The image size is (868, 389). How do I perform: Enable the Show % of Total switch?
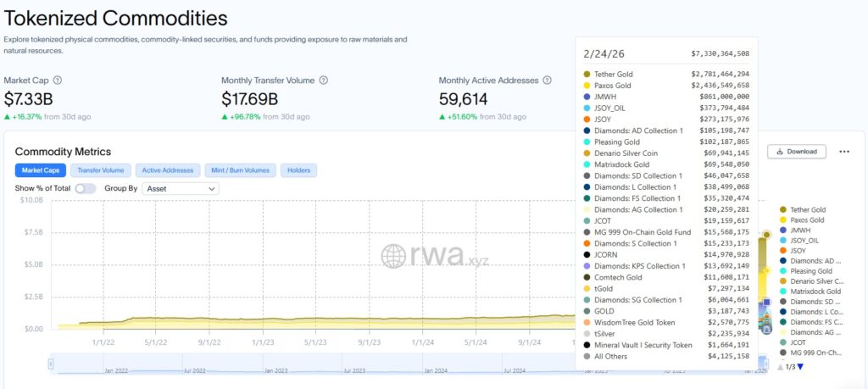(x=86, y=188)
